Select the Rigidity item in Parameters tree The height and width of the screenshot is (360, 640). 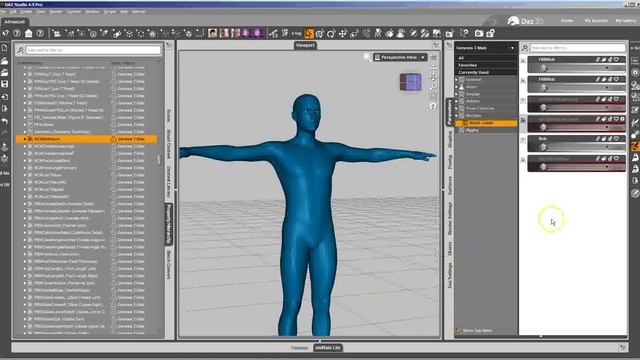click(x=472, y=130)
